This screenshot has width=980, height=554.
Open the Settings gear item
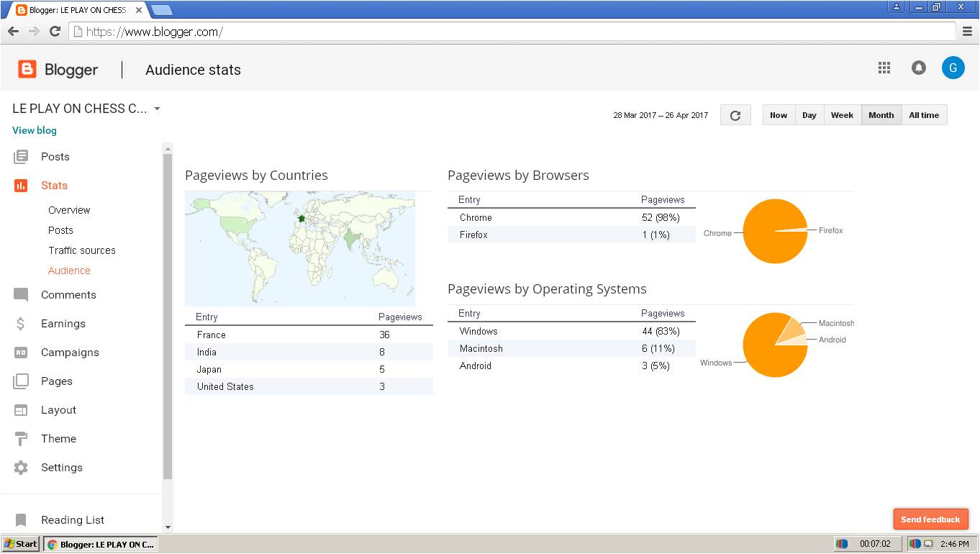coord(61,468)
